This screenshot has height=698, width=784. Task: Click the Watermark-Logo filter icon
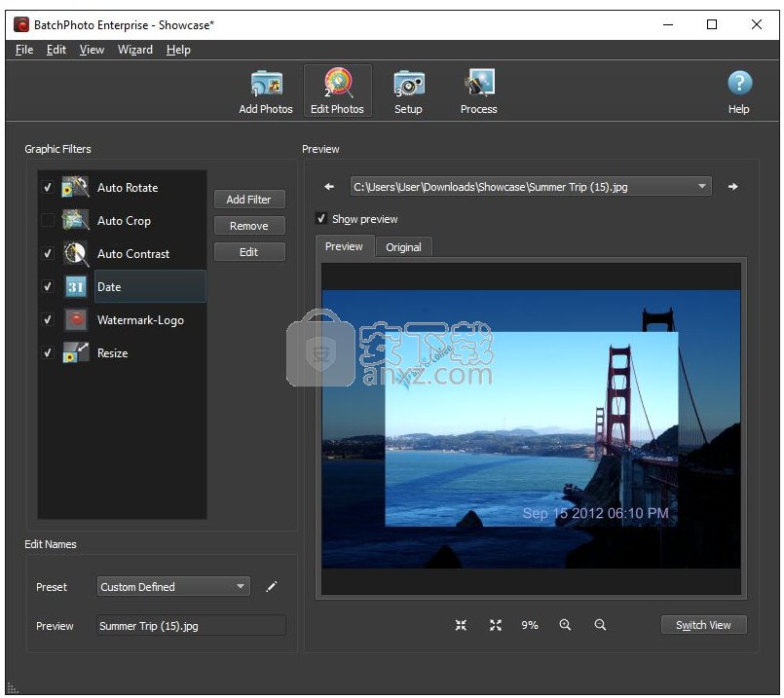coord(77,319)
